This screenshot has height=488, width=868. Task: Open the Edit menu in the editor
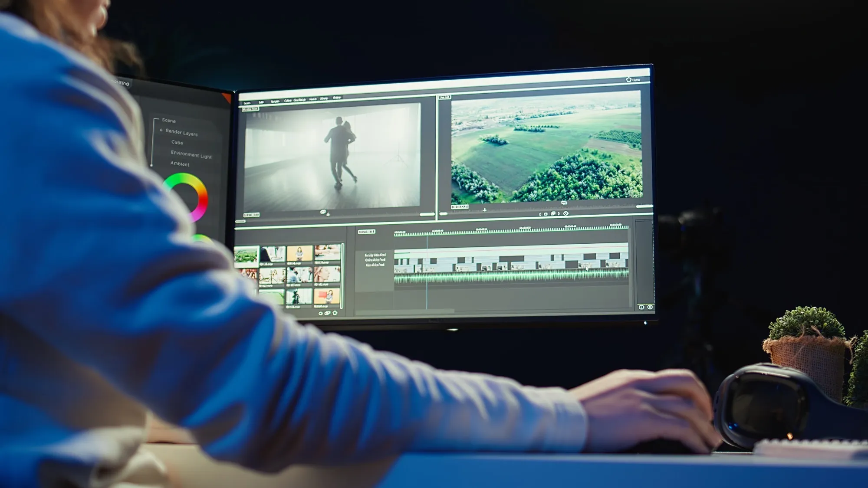261,102
